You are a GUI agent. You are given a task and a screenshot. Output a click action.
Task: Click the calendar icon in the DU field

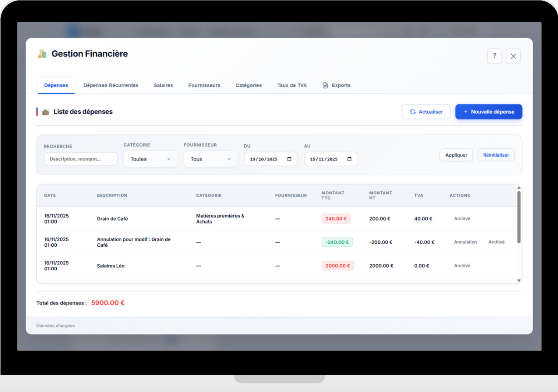point(288,159)
